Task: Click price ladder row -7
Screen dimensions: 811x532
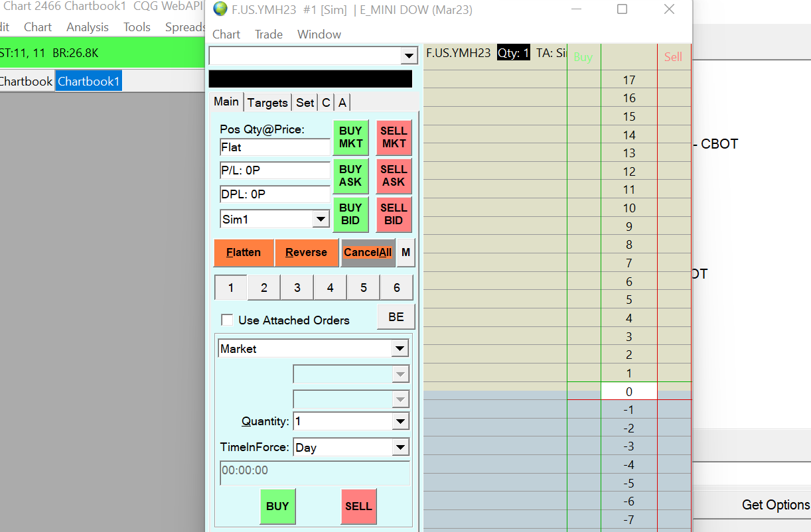Action: (629, 519)
